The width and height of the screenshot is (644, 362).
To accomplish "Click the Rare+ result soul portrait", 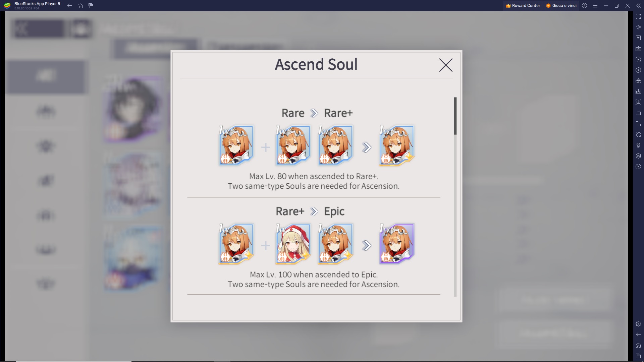I will click(397, 145).
